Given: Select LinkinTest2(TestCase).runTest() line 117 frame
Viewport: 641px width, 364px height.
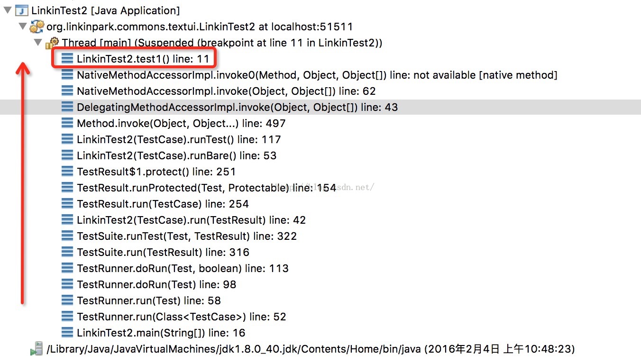Looking at the screenshot, I should [179, 140].
